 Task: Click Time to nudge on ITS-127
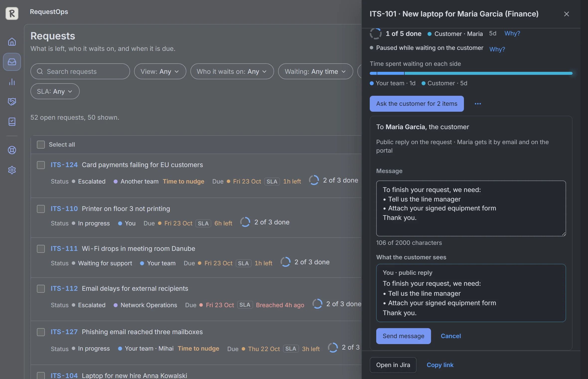pos(198,349)
